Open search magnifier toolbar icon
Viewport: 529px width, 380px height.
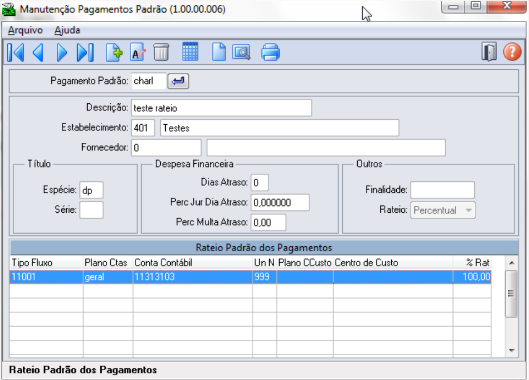coord(241,53)
